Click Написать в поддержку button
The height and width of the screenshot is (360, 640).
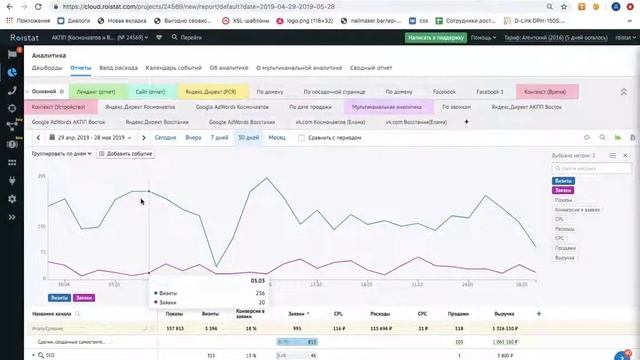coord(436,38)
